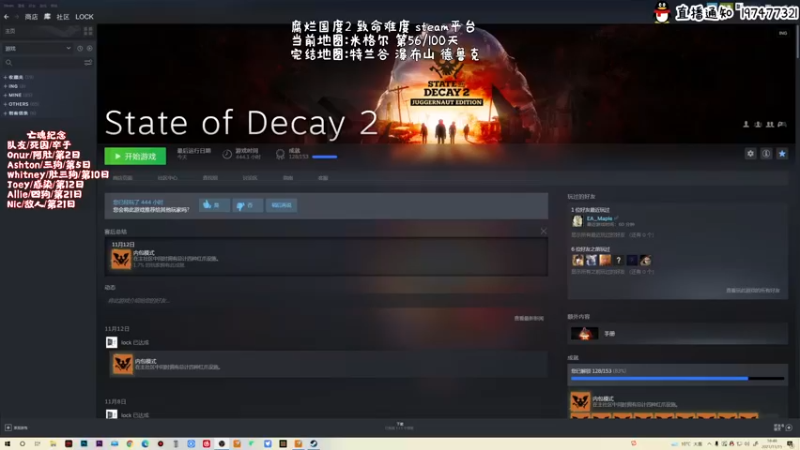Screen dimensions: 800x450
Task: Open the downloads manager at bottom center
Action: [x=399, y=426]
